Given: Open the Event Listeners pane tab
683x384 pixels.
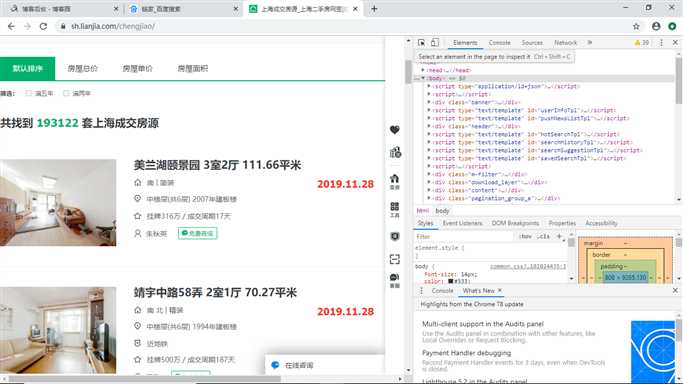Looking at the screenshot, I should coord(462,223).
